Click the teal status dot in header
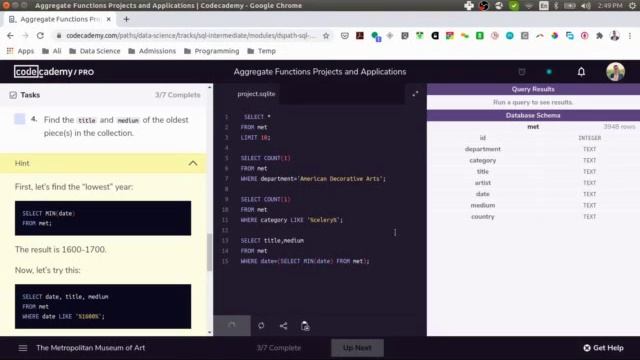 click(549, 72)
